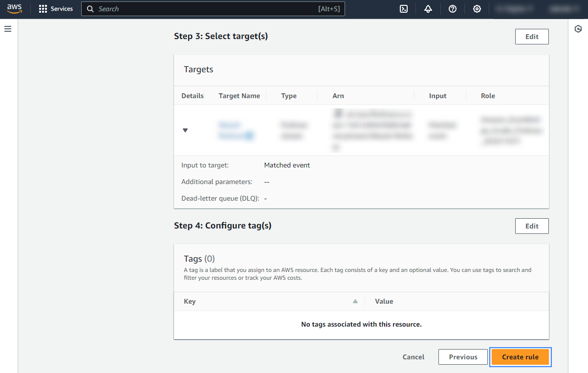
Task: Sort tags by Key column arrow
Action: pos(355,301)
